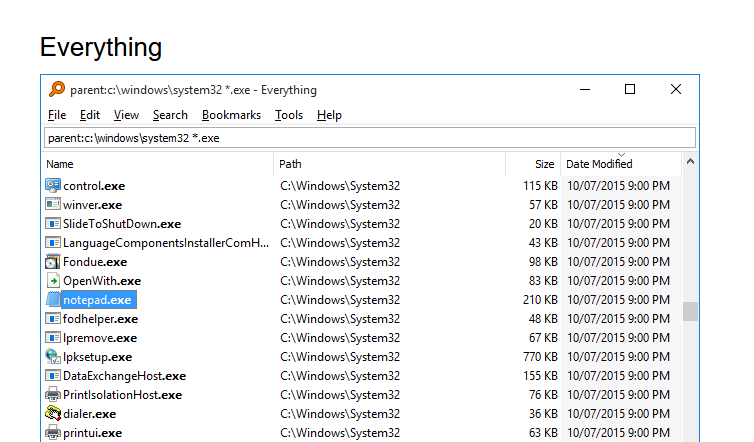This screenshot has width=754, height=442.
Task: Open the File menu
Action: coord(57,115)
